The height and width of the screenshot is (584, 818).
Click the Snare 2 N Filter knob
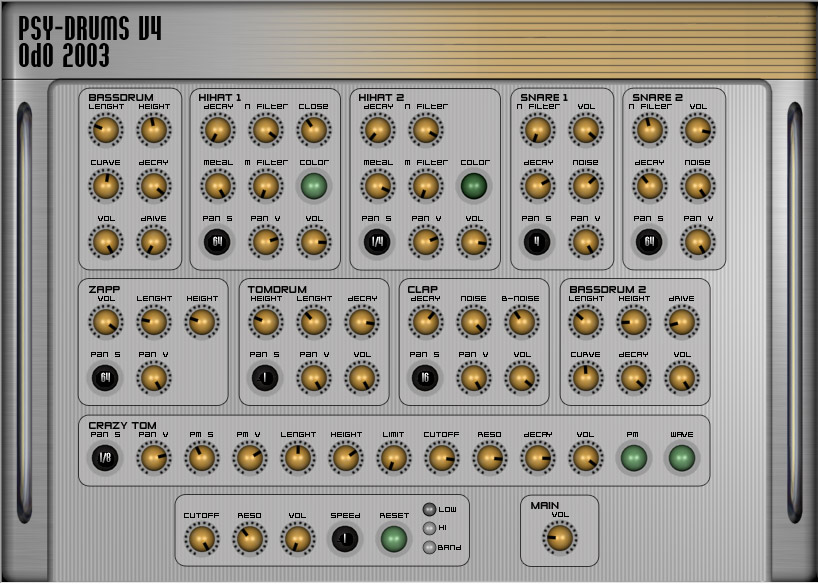pyautogui.click(x=650, y=130)
